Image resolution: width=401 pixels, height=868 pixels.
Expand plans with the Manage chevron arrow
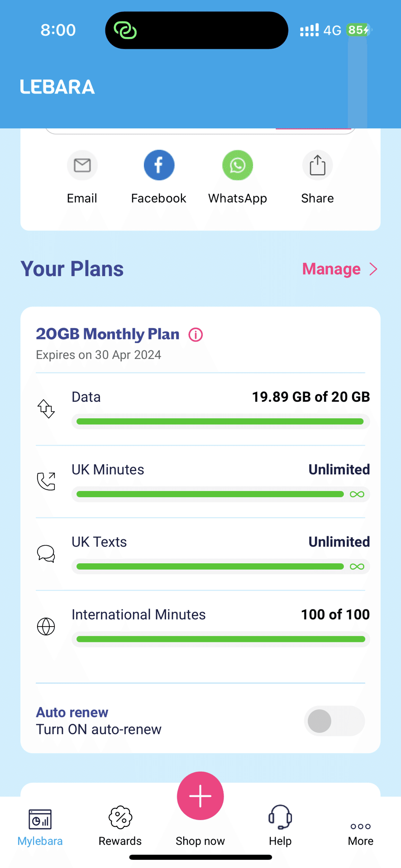point(373,269)
